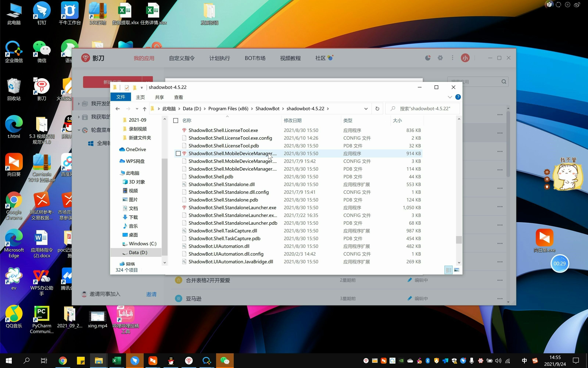
Task: Go up one folder level in Explorer
Action: (x=145, y=109)
